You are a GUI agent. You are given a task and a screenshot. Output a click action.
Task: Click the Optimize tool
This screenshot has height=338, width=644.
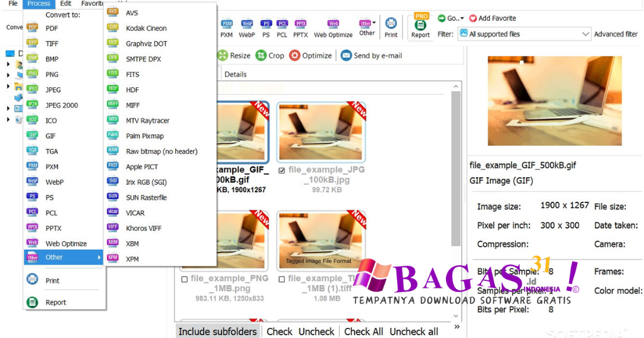coord(311,55)
